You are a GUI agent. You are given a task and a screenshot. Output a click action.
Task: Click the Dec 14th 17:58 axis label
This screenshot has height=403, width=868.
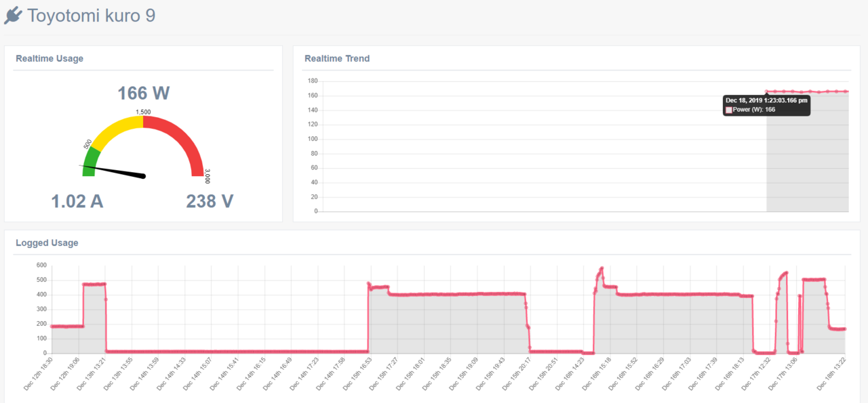pyautogui.click(x=329, y=374)
